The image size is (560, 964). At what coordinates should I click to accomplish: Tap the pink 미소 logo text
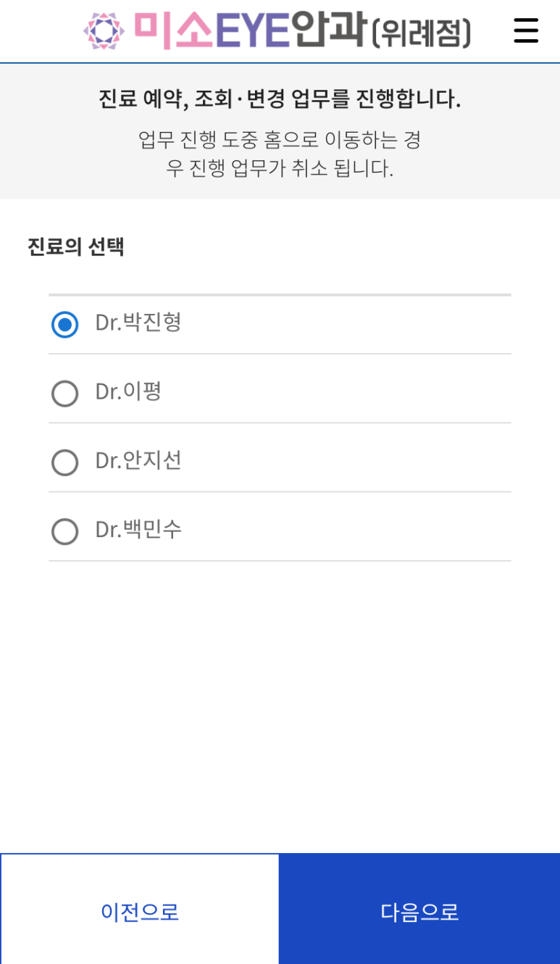[173, 30]
